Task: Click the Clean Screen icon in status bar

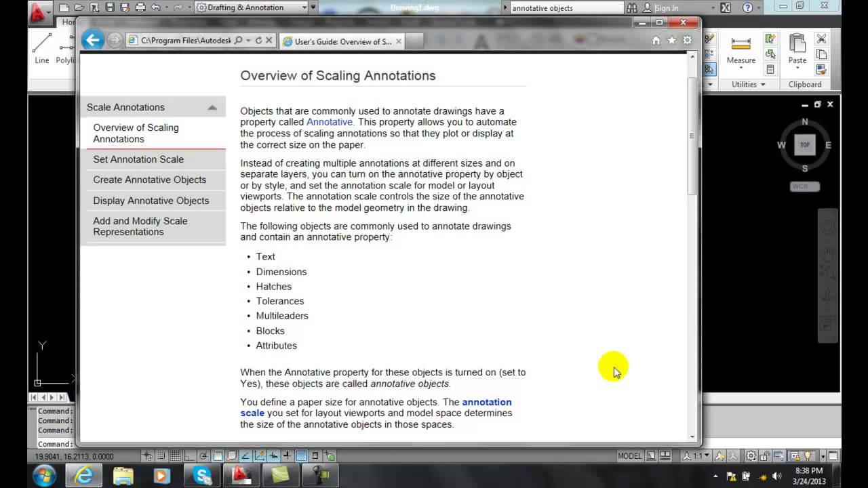Action: 833,456
